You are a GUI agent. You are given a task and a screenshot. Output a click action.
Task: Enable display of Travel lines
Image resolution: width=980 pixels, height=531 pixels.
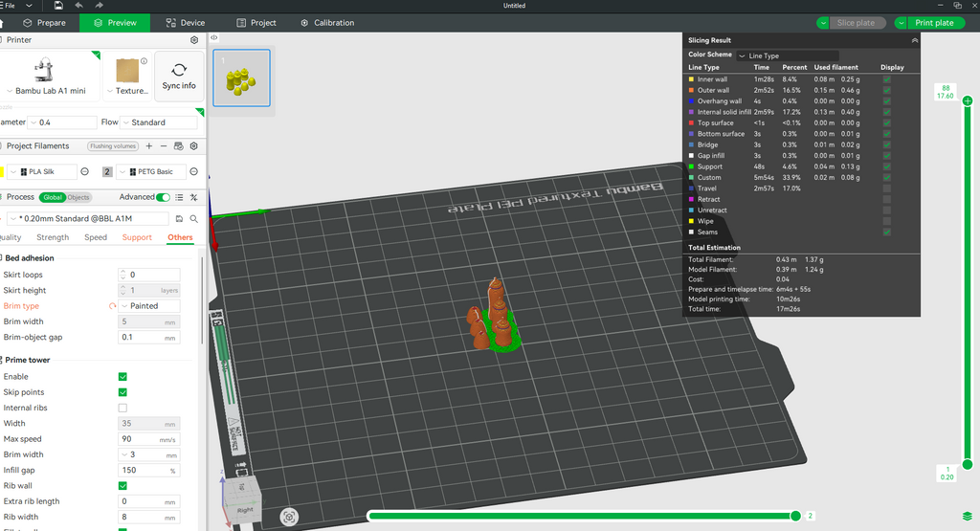pos(886,188)
